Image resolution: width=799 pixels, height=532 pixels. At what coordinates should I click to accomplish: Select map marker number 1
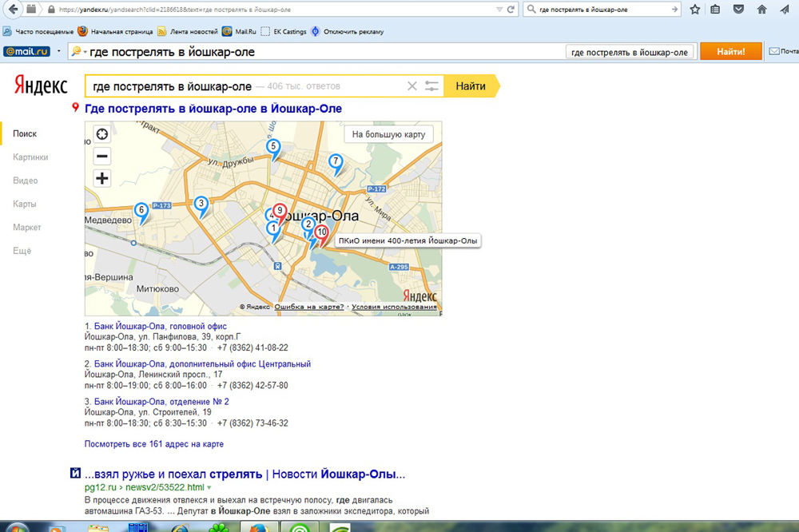(273, 230)
